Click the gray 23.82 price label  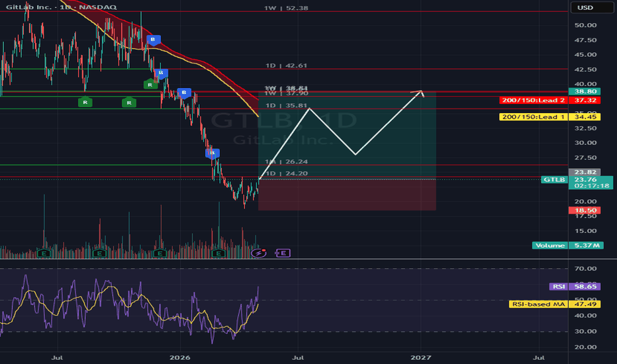(x=585, y=172)
